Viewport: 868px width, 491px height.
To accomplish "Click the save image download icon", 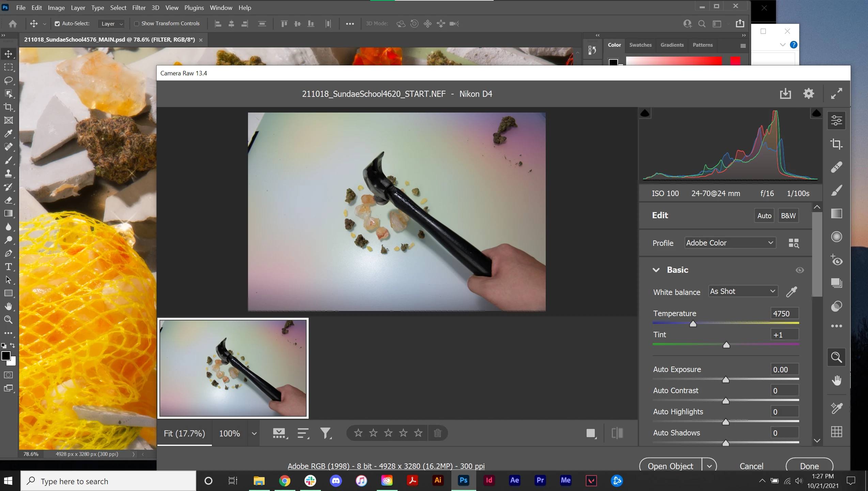I will click(785, 93).
